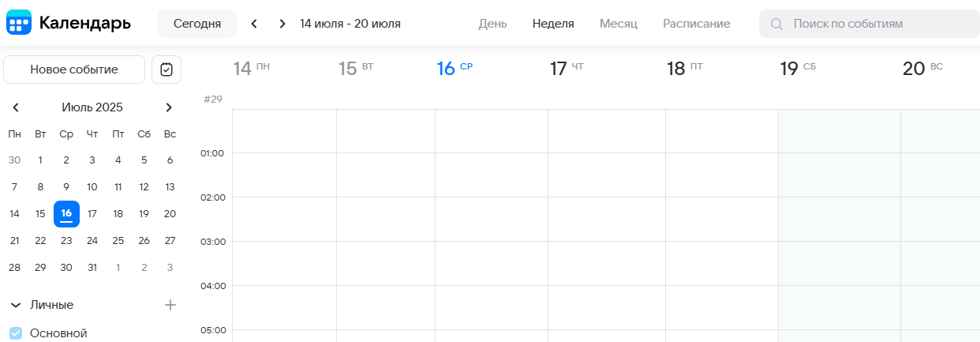The height and width of the screenshot is (342, 980).
Task: Select July 23 in mini calendar
Action: pyautogui.click(x=66, y=240)
